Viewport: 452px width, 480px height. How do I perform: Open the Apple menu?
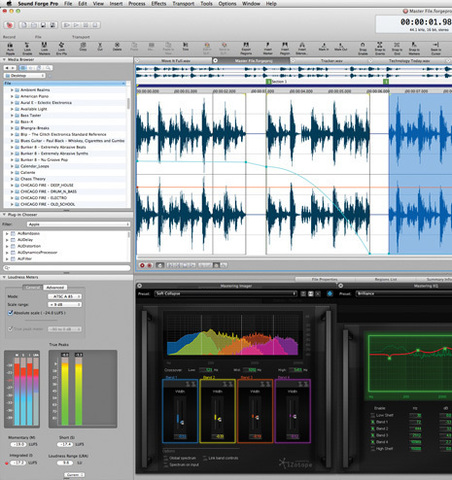tap(9, 4)
